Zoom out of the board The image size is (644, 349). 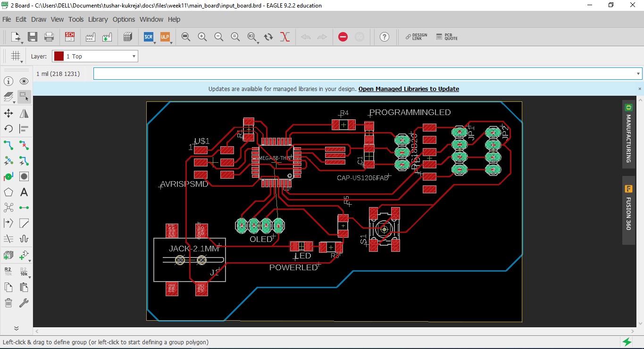[x=219, y=37]
